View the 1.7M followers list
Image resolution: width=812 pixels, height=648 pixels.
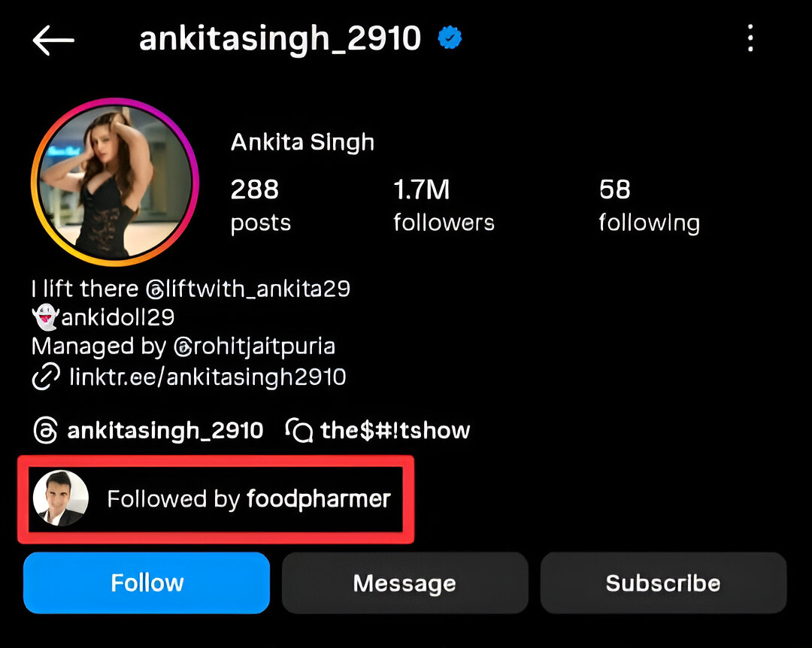click(444, 204)
